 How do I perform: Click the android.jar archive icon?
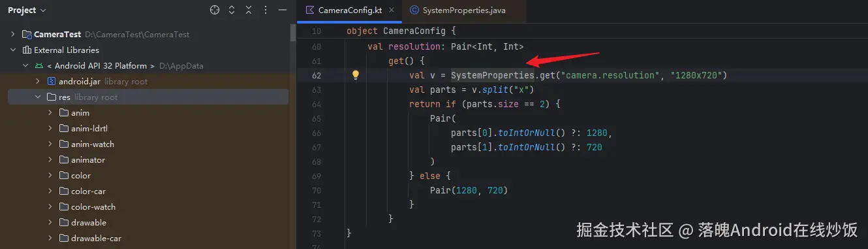[x=52, y=81]
